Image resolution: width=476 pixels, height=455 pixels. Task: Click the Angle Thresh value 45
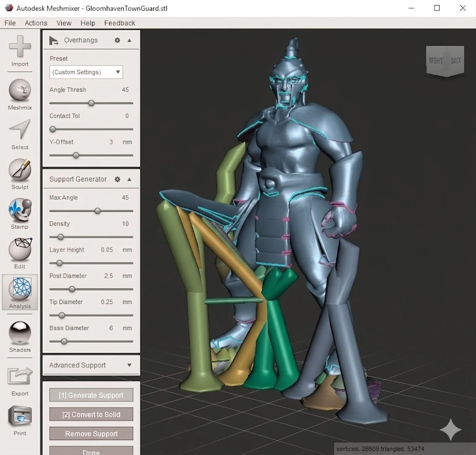point(125,90)
